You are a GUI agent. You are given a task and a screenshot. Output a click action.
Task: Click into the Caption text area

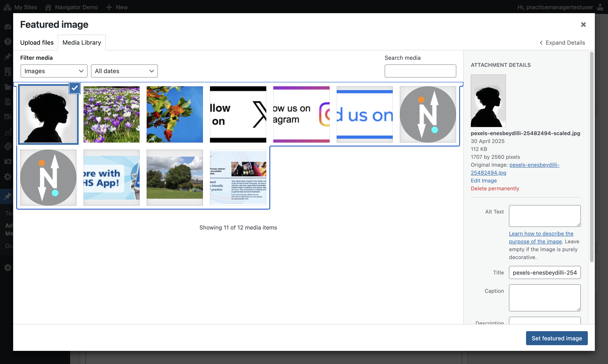tap(545, 298)
